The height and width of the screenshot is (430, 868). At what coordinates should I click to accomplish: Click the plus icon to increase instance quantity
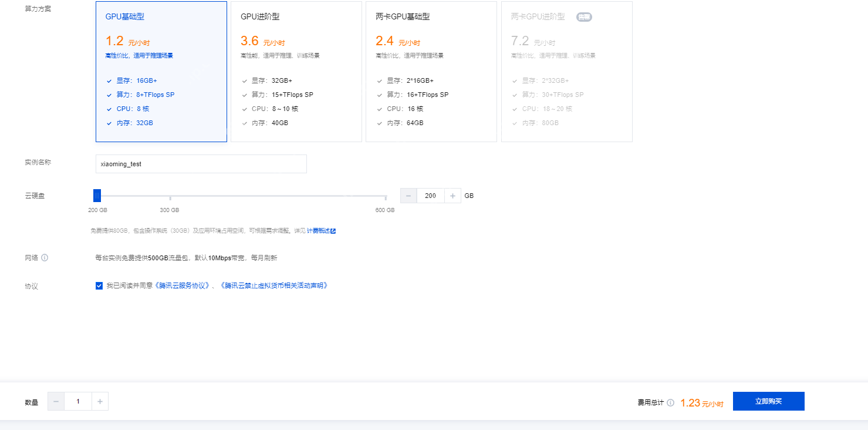tap(100, 401)
